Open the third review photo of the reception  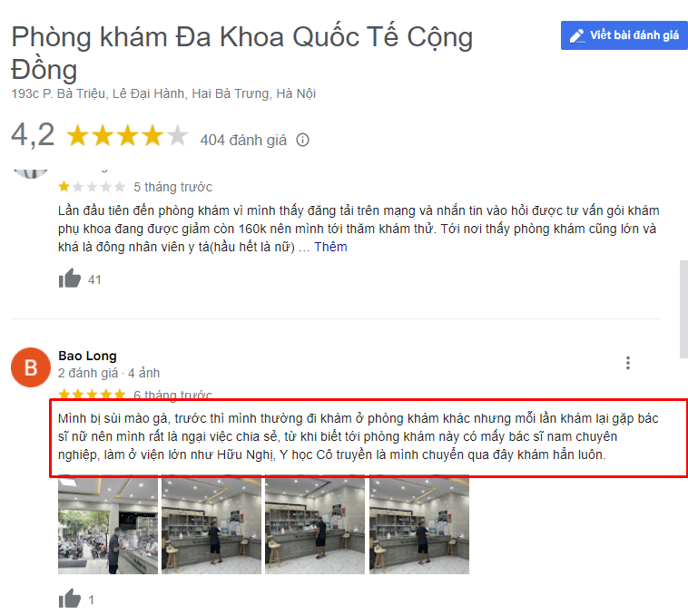pos(315,524)
